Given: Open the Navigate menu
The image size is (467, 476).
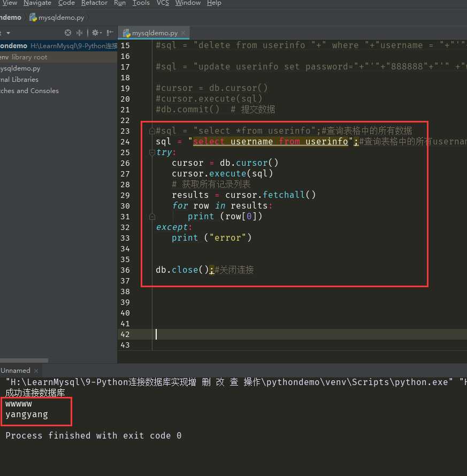Looking at the screenshot, I should pos(37,3).
